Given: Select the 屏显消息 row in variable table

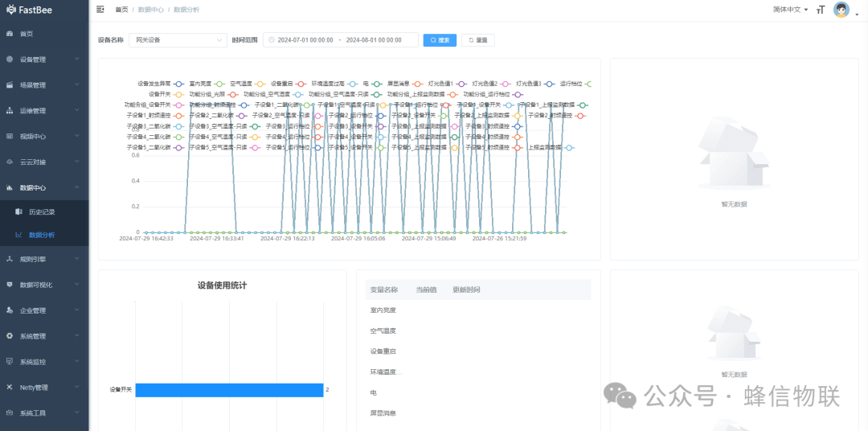Looking at the screenshot, I should pos(478,413).
